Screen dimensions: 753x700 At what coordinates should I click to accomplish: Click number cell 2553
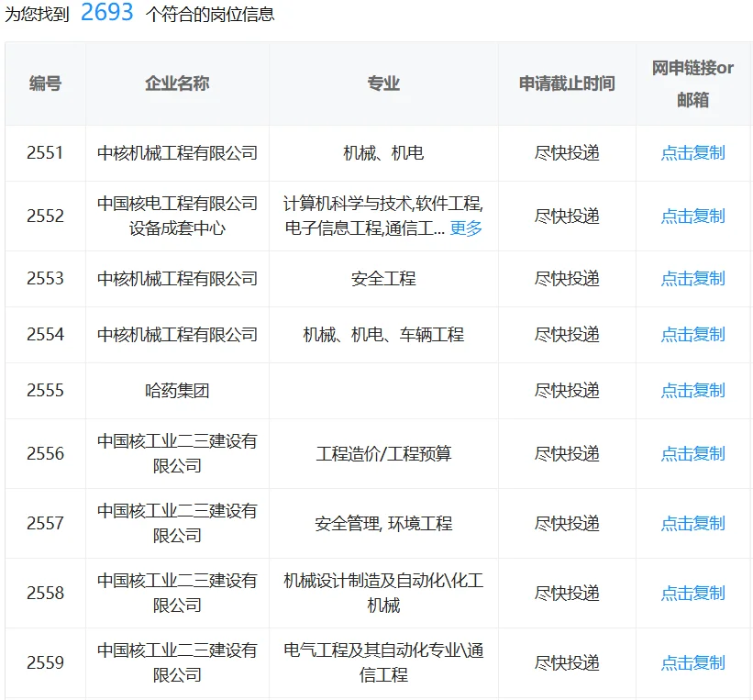tap(45, 279)
